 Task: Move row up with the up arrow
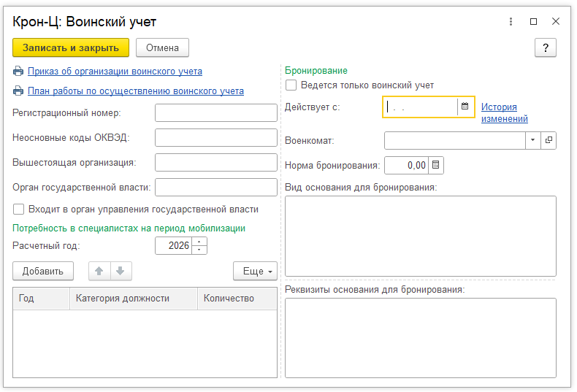99,271
